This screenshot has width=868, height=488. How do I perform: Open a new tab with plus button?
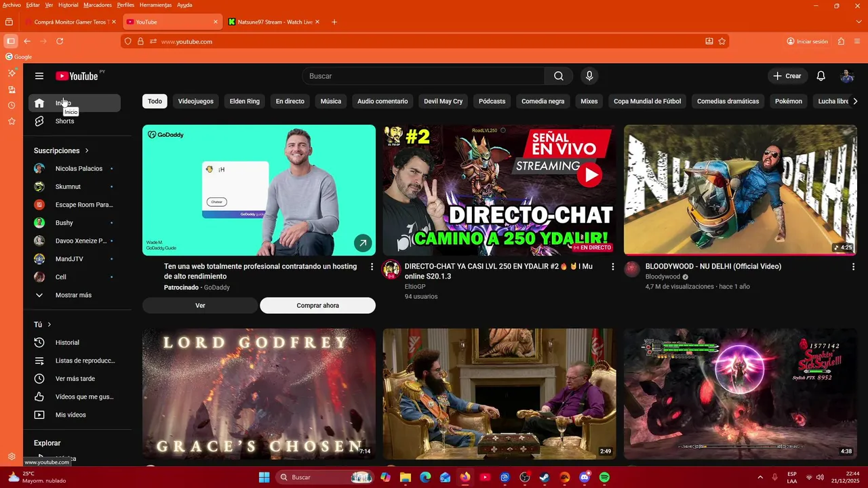point(334,22)
